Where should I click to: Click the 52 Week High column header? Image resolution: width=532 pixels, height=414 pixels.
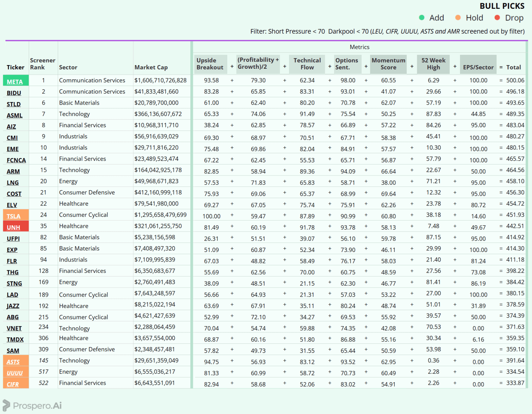click(433, 64)
